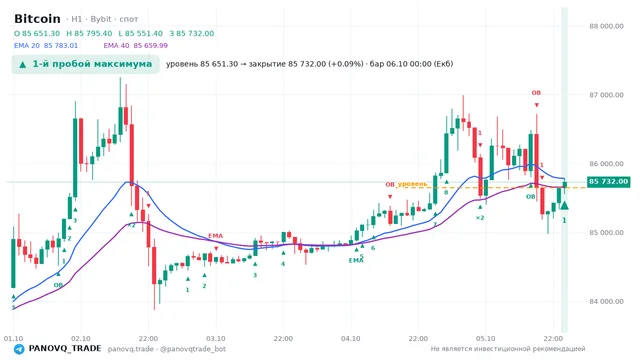Click the green signal number 7 marker

click(435, 224)
